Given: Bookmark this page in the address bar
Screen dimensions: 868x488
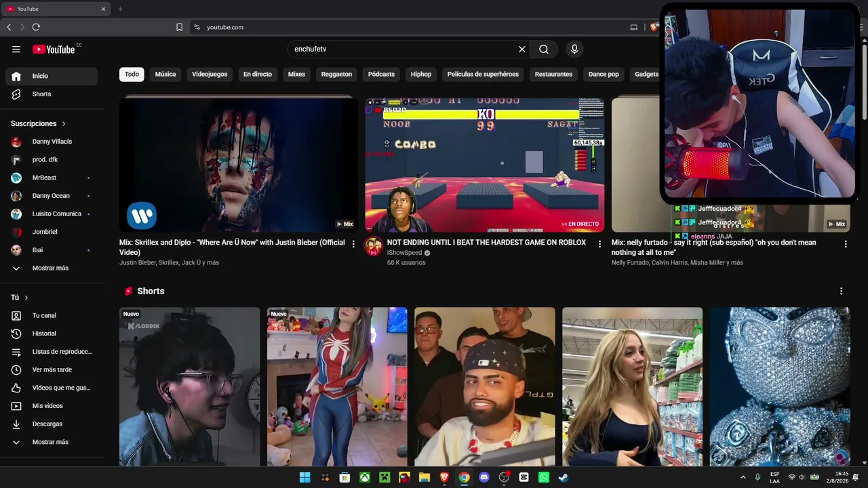Looking at the screenshot, I should coord(179,27).
